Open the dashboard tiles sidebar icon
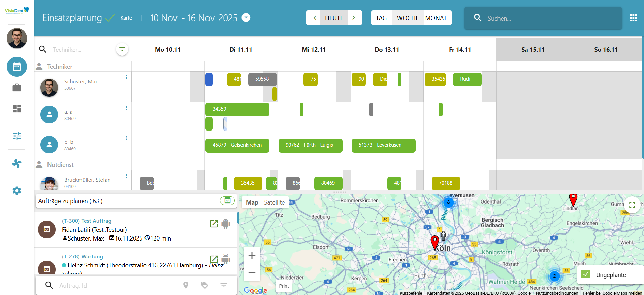The height and width of the screenshot is (295, 644). point(17,109)
